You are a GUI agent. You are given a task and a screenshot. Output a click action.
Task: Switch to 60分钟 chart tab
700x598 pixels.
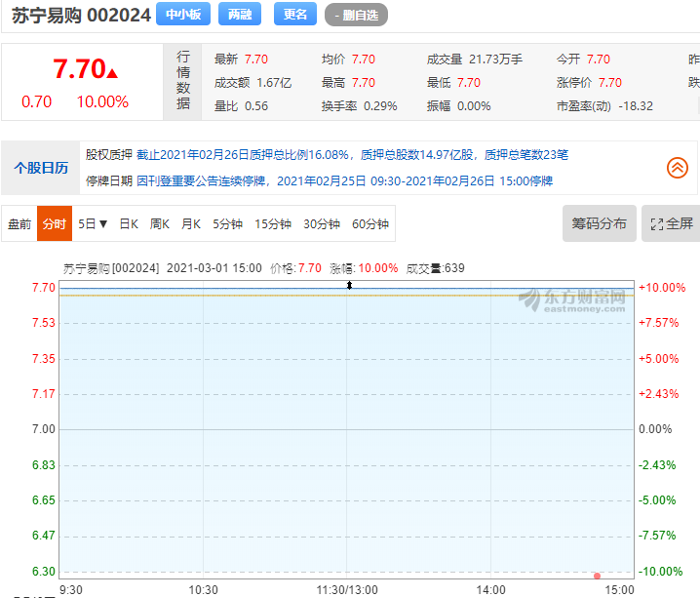370,223
